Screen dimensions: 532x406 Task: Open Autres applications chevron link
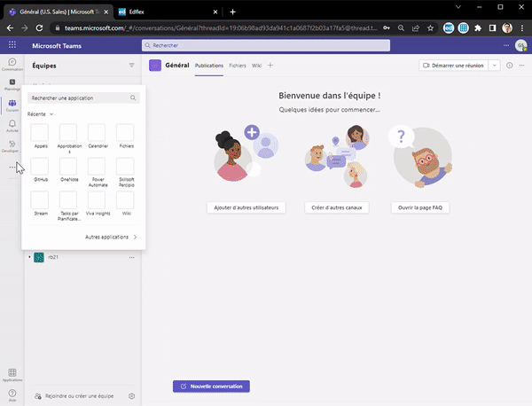(x=111, y=237)
